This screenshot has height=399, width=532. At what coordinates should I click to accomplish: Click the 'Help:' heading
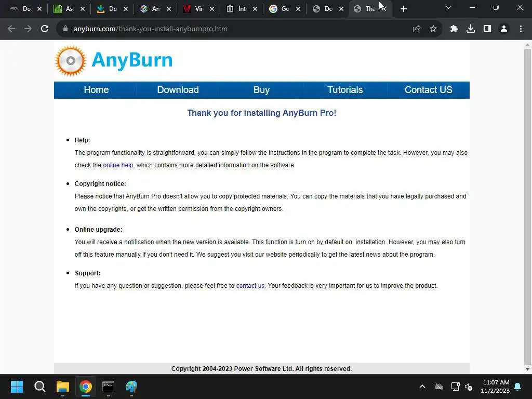(x=83, y=140)
